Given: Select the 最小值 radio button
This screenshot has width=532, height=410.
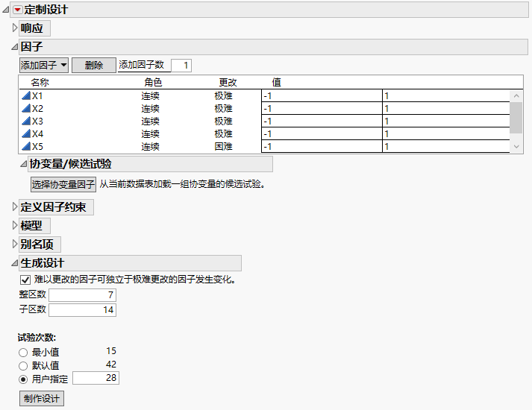Looking at the screenshot, I should tap(23, 353).
